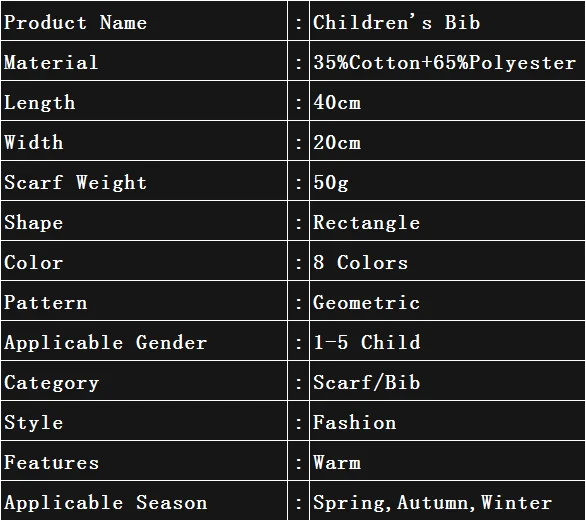Click the Product Name label cell

tap(144, 21)
